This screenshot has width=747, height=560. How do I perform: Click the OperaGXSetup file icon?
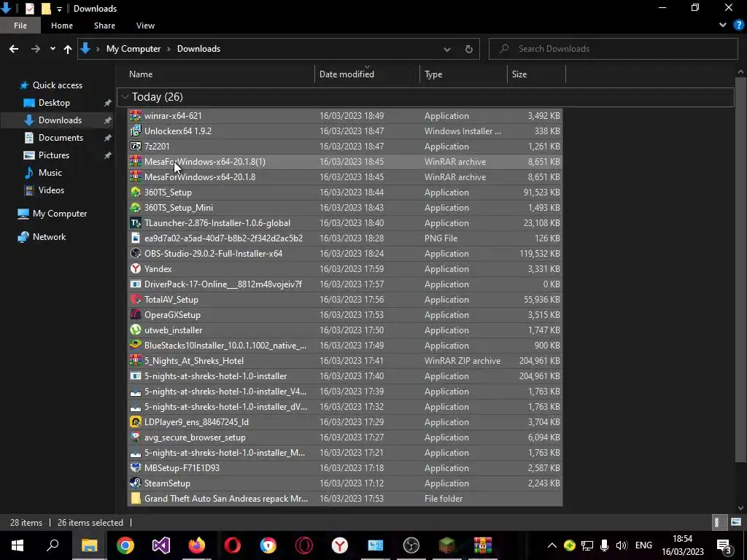click(x=136, y=315)
